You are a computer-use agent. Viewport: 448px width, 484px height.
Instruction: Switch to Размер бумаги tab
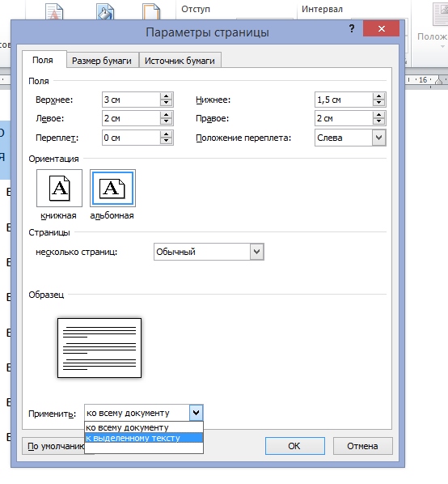click(102, 61)
